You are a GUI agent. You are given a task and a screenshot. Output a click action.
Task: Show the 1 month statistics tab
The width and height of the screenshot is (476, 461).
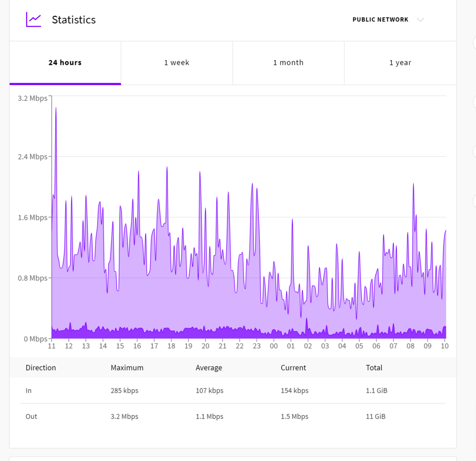[x=288, y=63]
